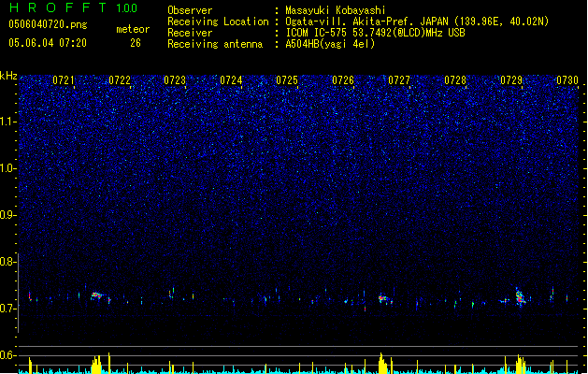This screenshot has width=588, height=374.
Task: Click the ICOM IC-575 53.7492 MHz USB text
Action: pos(375,33)
